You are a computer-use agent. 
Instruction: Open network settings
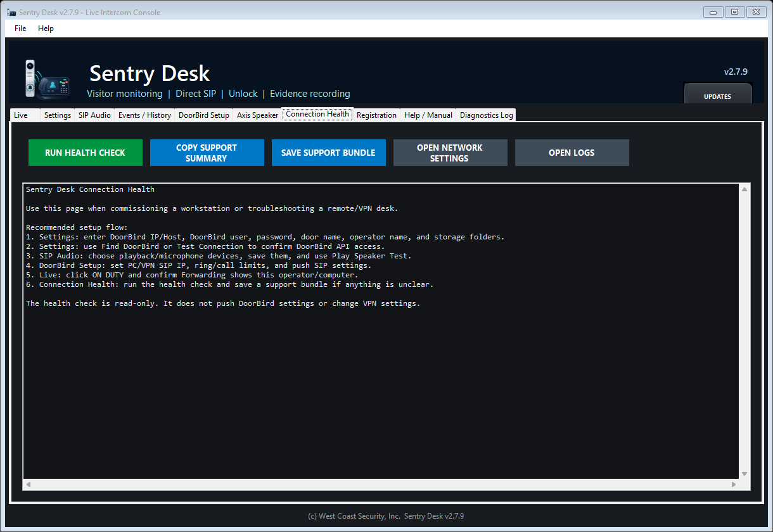(x=450, y=153)
